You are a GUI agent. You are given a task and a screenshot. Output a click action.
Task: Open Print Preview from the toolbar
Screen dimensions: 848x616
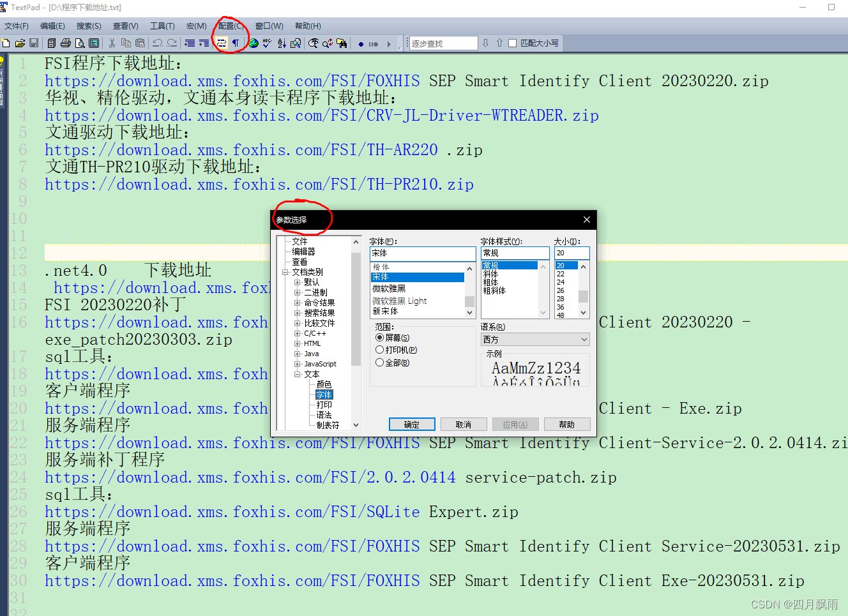click(80, 43)
